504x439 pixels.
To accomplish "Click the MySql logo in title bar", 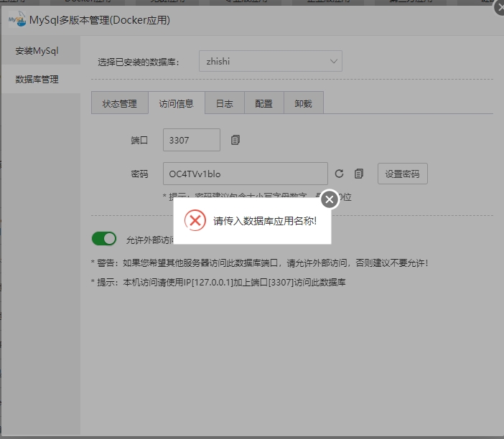I will tap(17, 19).
